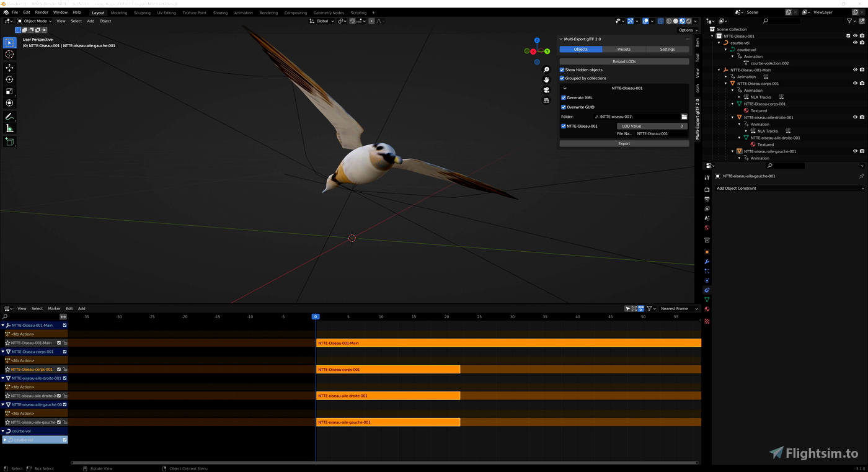Toggle perspective/orthographic grid icon
The image size is (868, 472).
point(546,100)
